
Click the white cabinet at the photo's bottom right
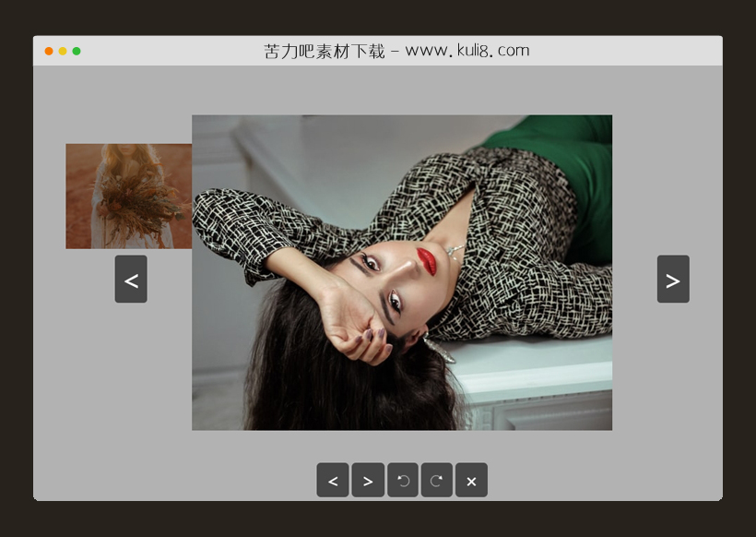click(553, 406)
